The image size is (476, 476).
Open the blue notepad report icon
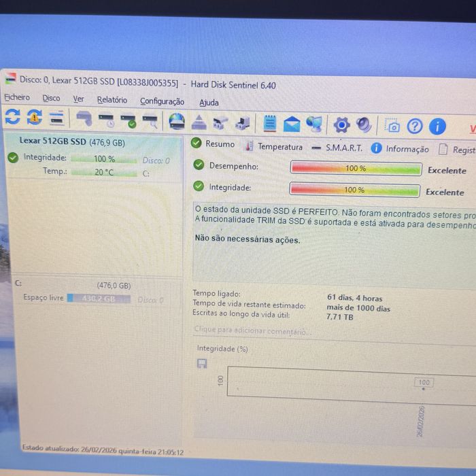(270, 124)
